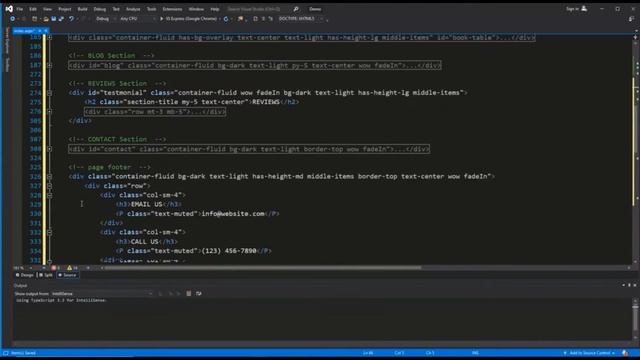The image size is (640, 360).
Task: Toggle word wrap in Output panel
Action: pos(199,293)
